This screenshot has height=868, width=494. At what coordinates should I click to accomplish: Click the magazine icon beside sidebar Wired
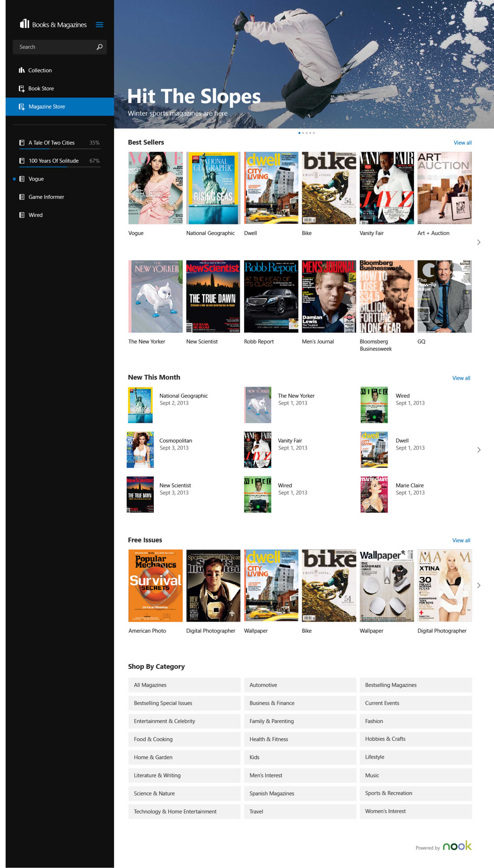(22, 215)
